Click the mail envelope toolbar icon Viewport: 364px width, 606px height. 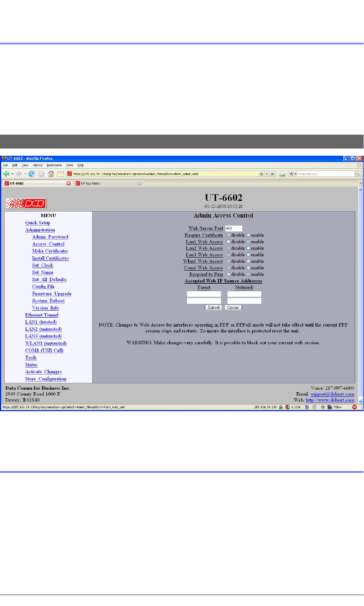[61, 173]
